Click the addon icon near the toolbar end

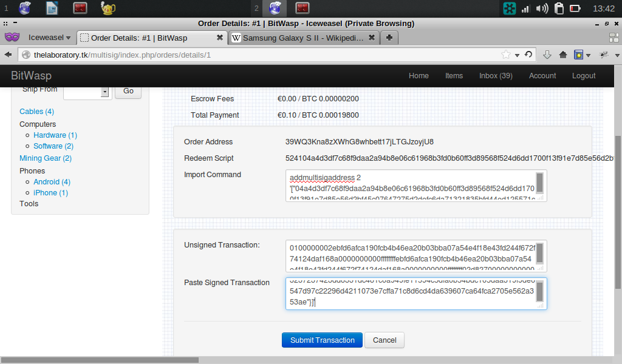tap(604, 55)
